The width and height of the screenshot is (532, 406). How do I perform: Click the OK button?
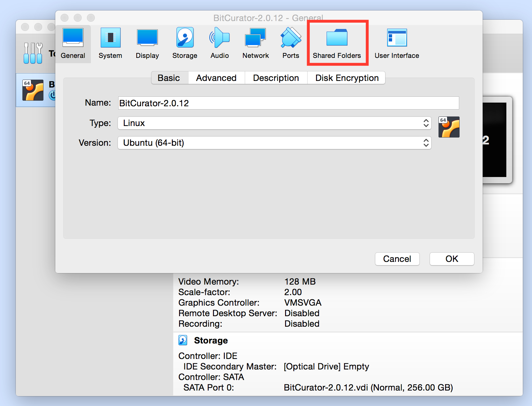[452, 259]
